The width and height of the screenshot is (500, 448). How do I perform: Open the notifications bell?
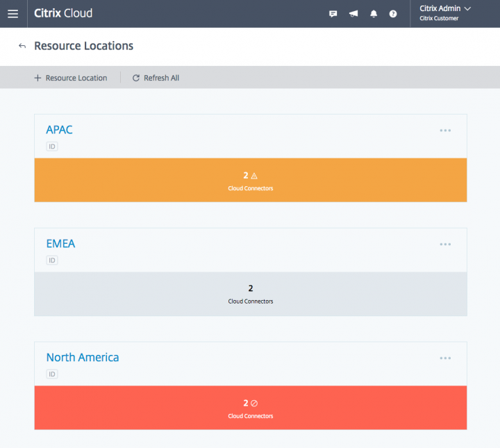point(374,14)
